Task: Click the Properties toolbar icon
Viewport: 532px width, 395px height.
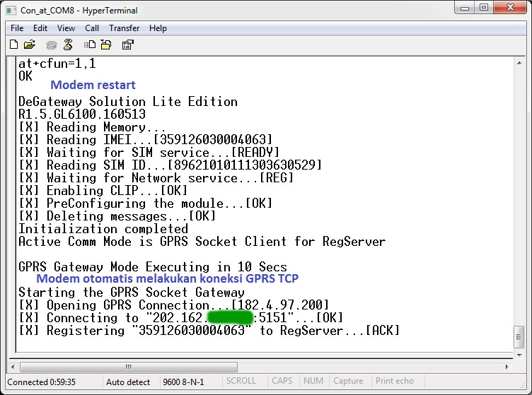Action: [127, 45]
